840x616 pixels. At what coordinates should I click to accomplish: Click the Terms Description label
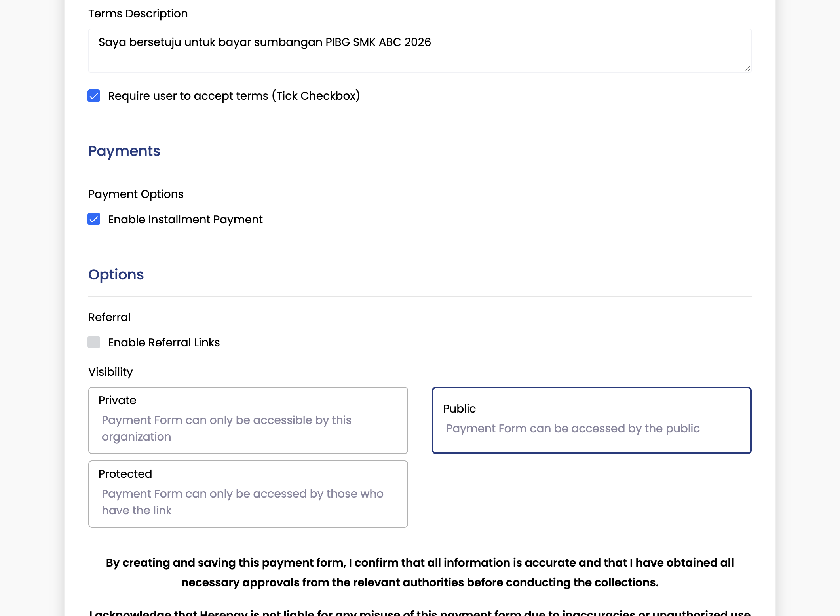pos(138,13)
